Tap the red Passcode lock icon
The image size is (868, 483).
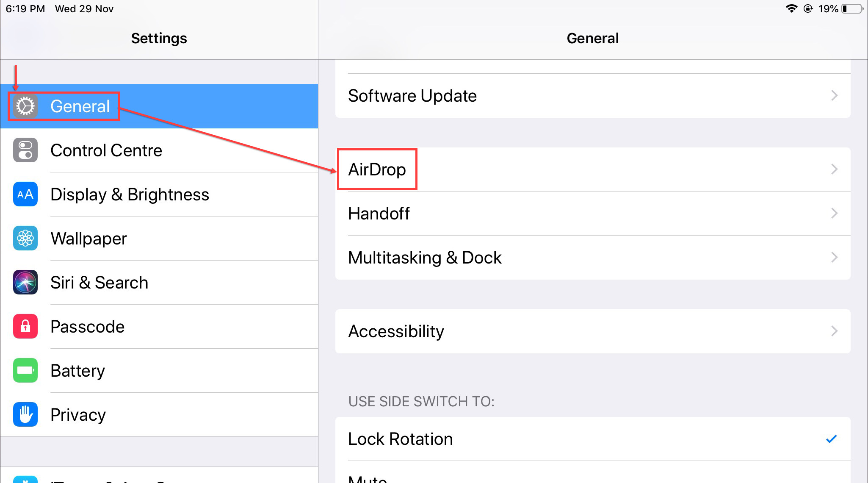click(x=25, y=326)
